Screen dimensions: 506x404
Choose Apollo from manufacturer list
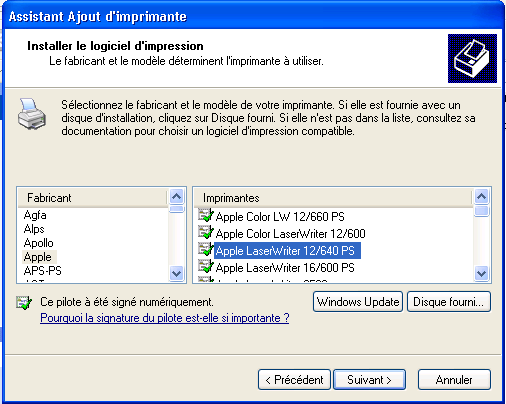click(38, 243)
